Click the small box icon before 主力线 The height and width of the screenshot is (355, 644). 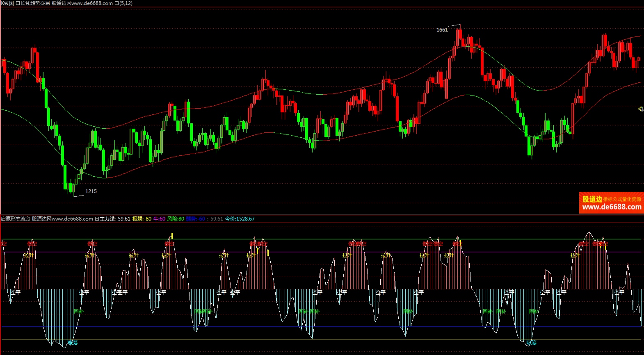pyautogui.click(x=97, y=219)
